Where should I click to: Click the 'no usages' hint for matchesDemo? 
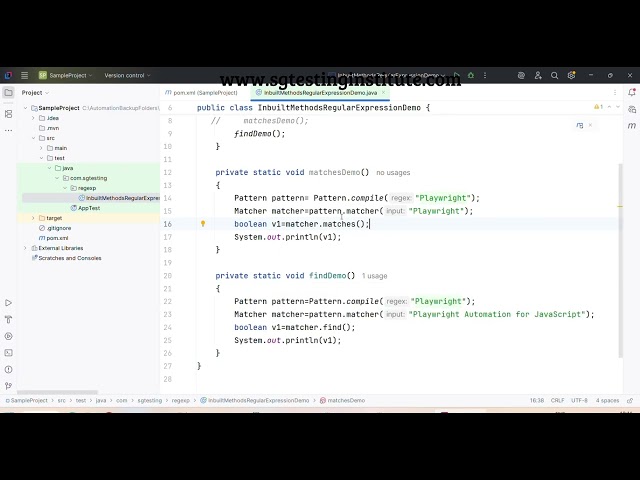393,173
